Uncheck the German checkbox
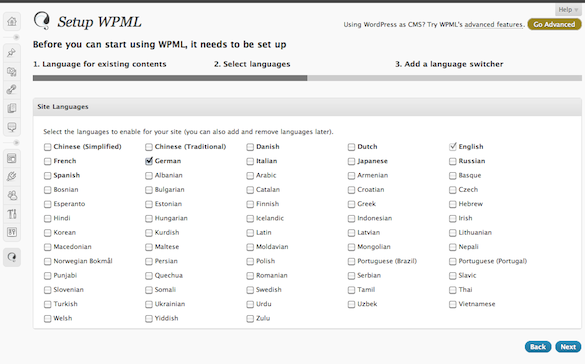Viewport: 585px width, 364px height. (149, 161)
